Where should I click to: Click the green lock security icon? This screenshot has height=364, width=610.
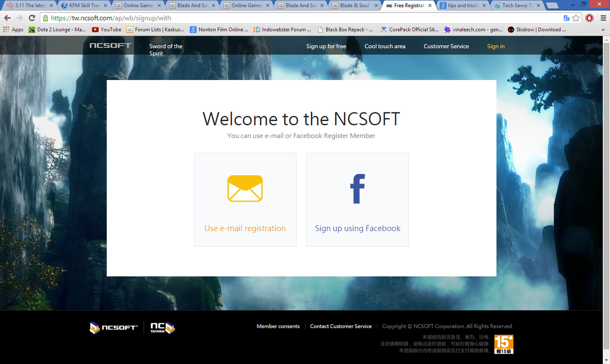(45, 18)
